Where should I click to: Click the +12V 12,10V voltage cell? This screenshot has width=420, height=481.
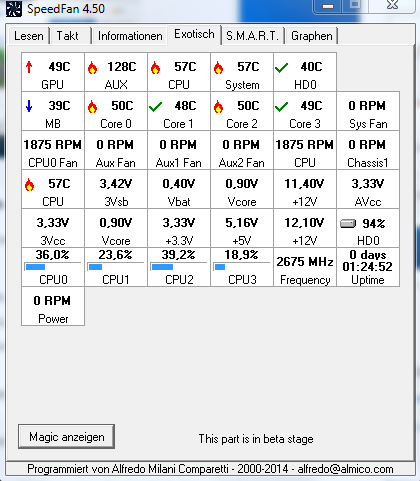point(305,228)
